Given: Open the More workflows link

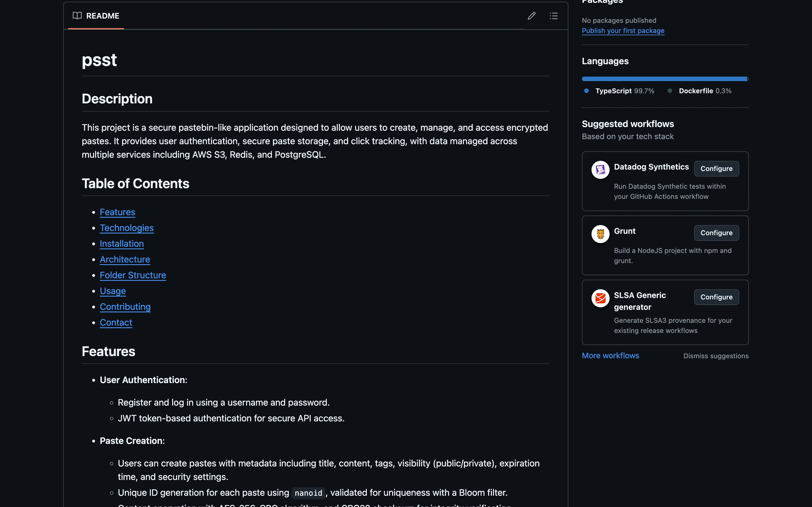Looking at the screenshot, I should [610, 355].
